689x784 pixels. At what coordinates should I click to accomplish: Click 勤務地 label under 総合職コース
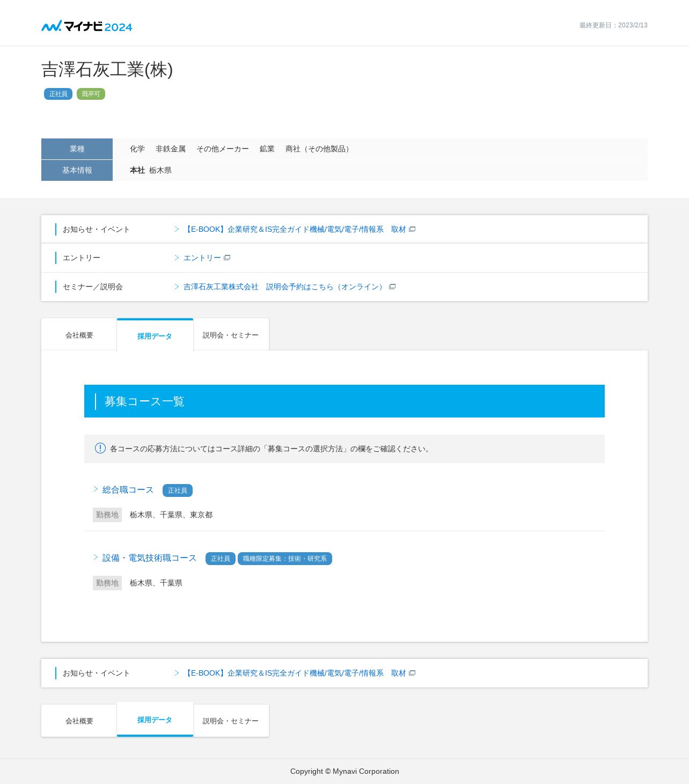[107, 515]
